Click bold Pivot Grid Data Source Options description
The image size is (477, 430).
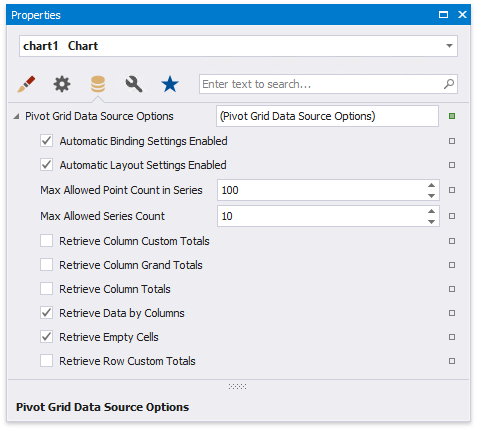pos(103,407)
